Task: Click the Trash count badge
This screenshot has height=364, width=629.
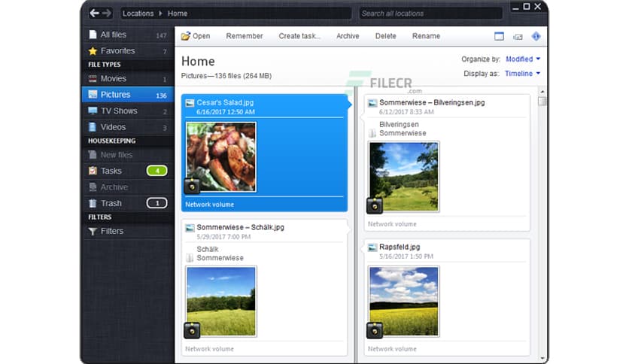Action: point(156,203)
